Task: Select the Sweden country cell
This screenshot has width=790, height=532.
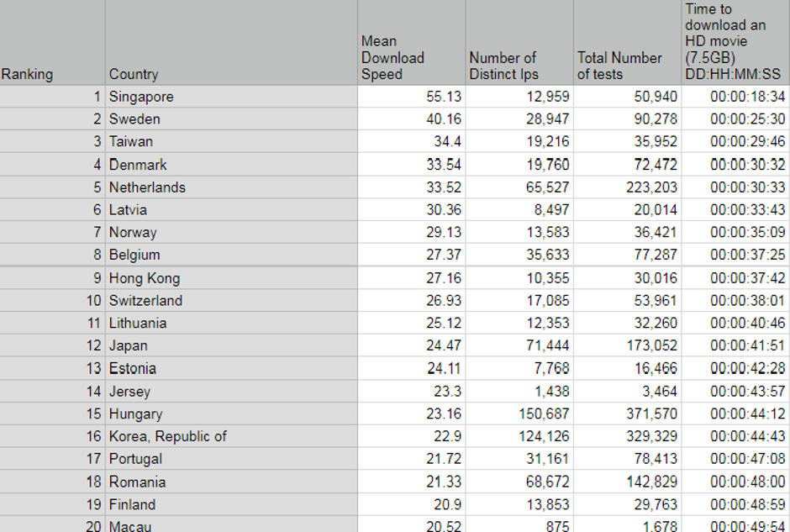Action: click(231, 119)
